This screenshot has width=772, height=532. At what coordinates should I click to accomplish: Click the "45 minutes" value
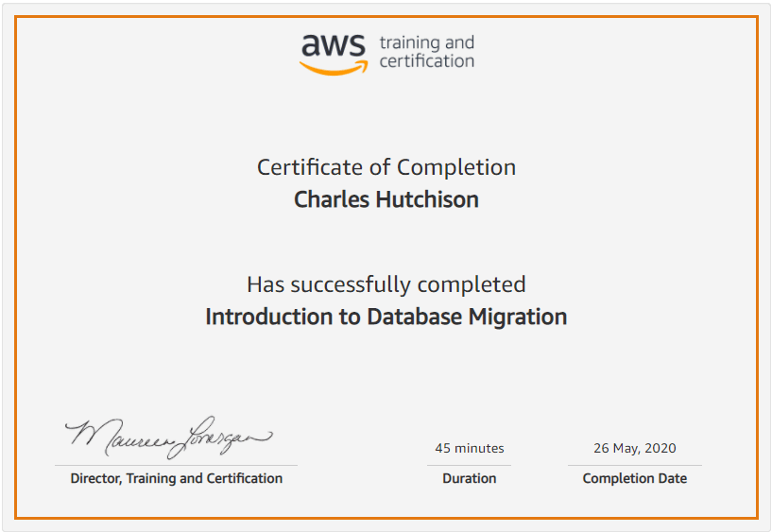click(x=470, y=448)
